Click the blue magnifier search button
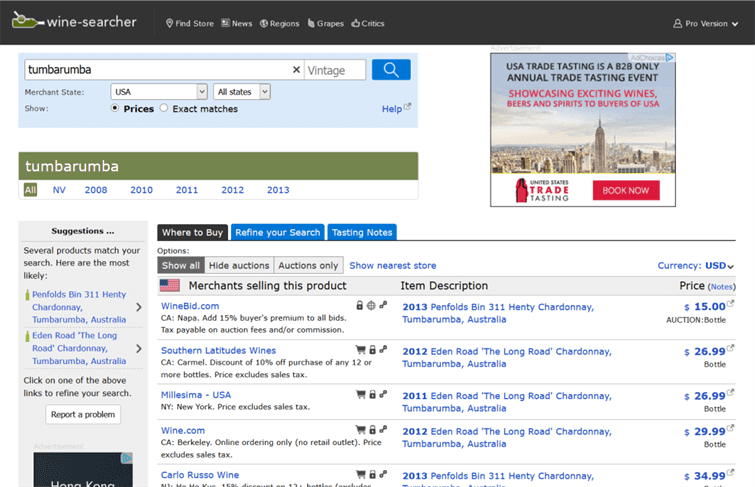The image size is (755, 487). coord(391,70)
